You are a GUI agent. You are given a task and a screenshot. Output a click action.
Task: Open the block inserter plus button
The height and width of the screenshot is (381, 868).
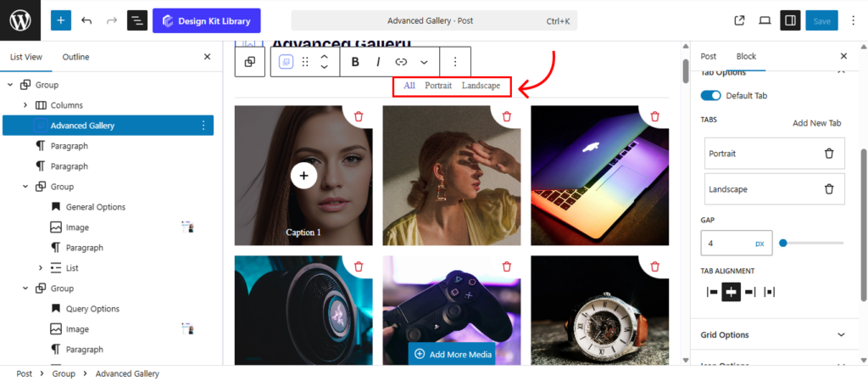click(61, 20)
